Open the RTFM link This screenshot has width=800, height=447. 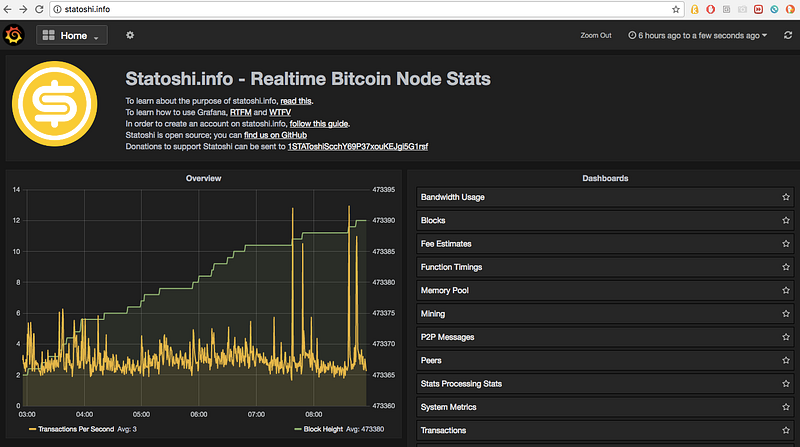point(241,112)
